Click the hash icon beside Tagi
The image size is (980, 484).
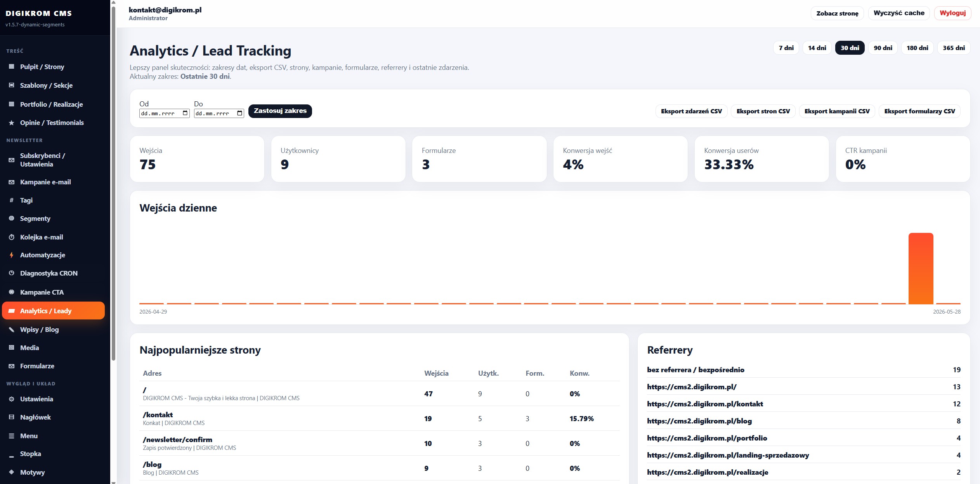pos(12,200)
